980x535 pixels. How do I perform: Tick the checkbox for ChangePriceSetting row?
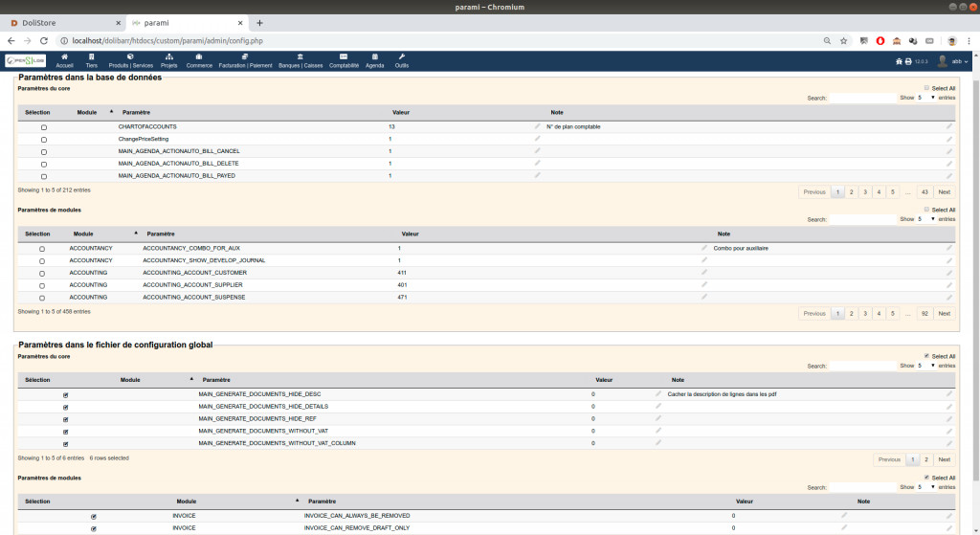43,140
